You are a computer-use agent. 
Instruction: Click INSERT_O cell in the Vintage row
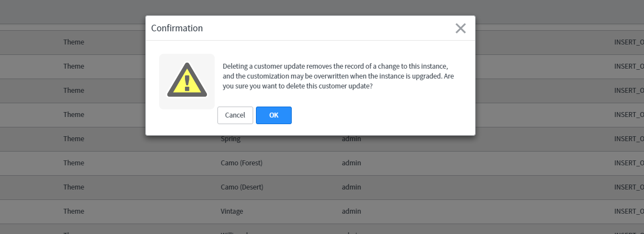coord(629,211)
